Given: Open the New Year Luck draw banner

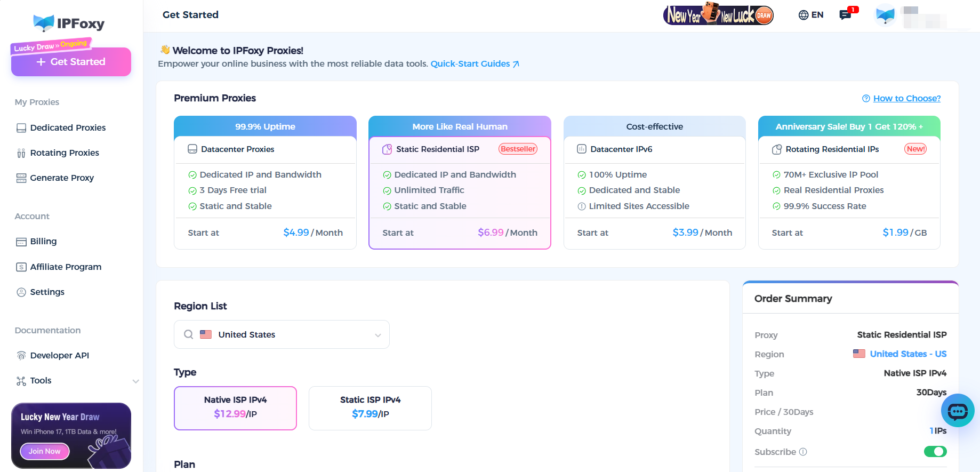Looking at the screenshot, I should tap(718, 14).
